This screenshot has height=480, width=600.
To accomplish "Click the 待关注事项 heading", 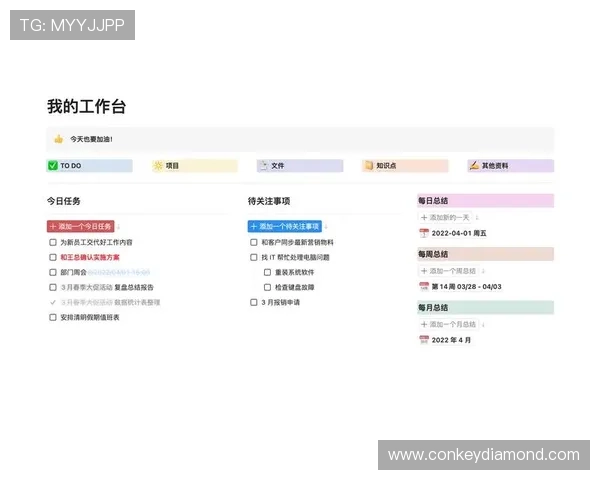I will coord(269,201).
